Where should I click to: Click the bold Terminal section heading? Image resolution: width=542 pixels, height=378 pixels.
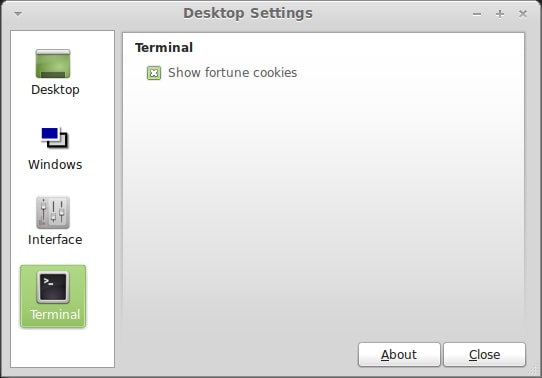tap(164, 48)
